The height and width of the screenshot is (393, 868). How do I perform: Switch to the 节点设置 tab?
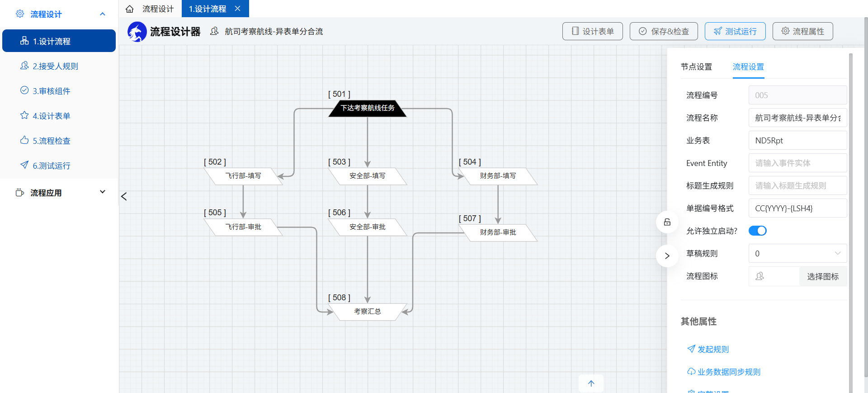click(696, 67)
